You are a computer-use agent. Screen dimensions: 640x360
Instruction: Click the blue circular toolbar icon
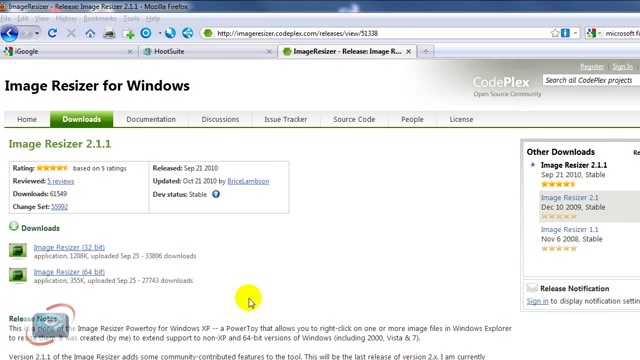146,33
